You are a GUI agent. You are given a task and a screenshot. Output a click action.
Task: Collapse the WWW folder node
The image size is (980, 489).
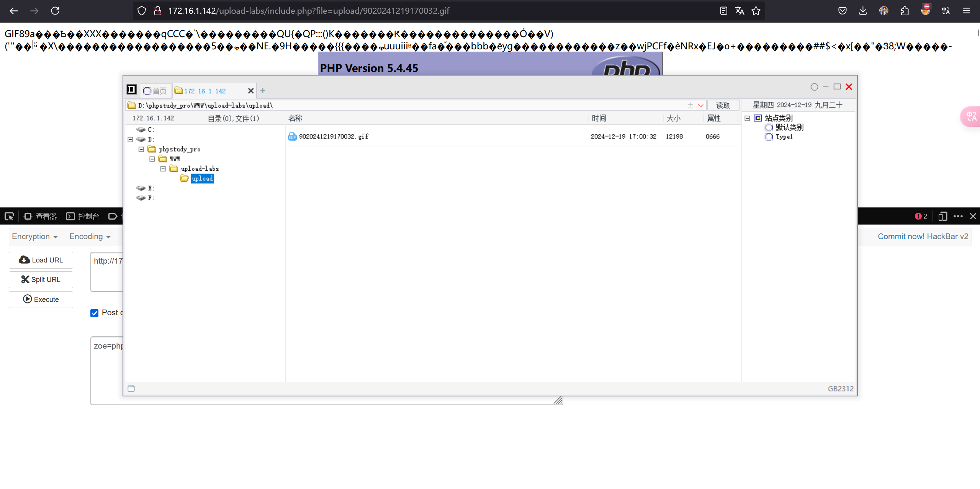click(x=152, y=159)
